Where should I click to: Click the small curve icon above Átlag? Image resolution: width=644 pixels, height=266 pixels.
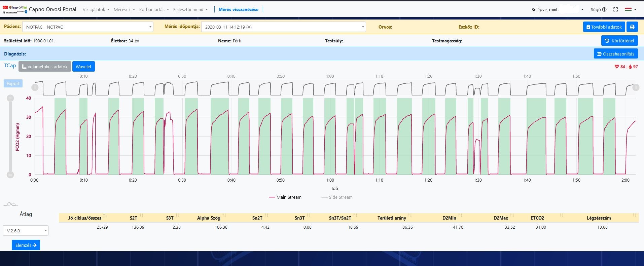tap(11, 204)
